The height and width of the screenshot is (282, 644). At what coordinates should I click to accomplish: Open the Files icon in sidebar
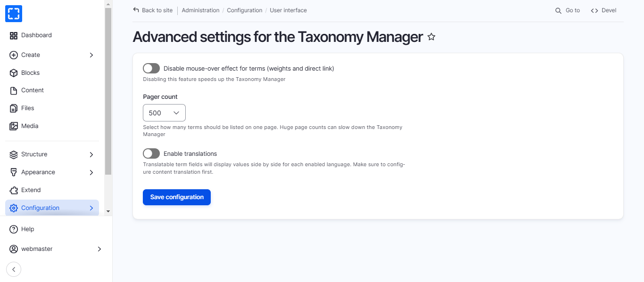(x=14, y=108)
